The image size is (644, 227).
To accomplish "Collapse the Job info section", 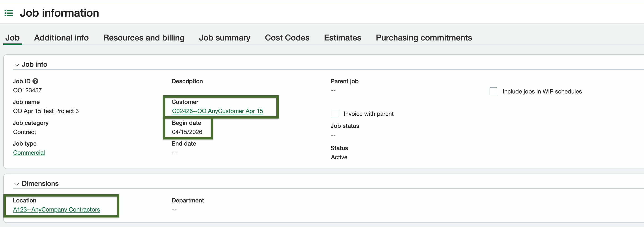I will pyautogui.click(x=17, y=65).
